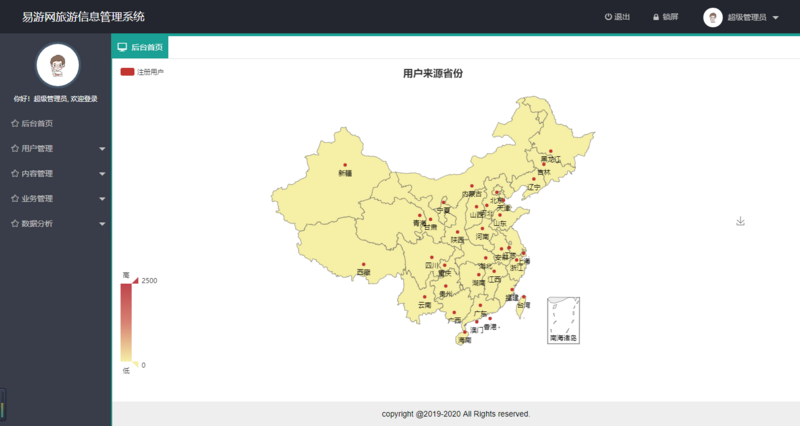Click the 超级管理员 name in header
The width and height of the screenshot is (800, 426).
[x=747, y=17]
